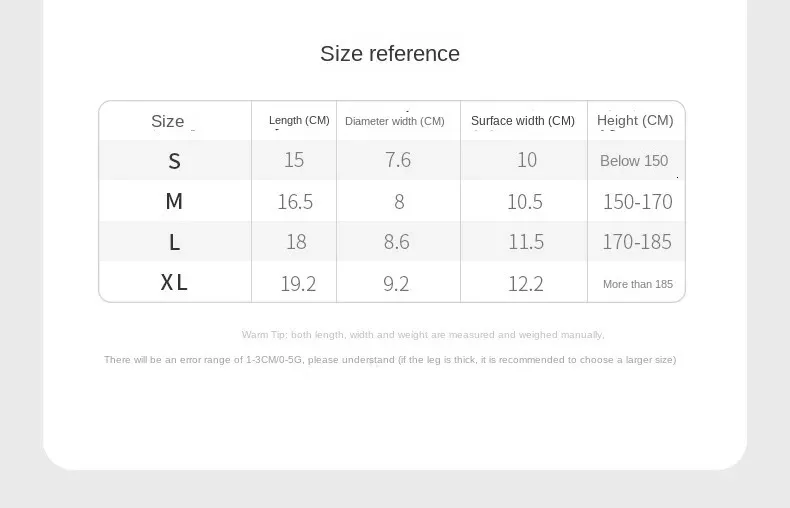790x508 pixels.
Task: Select the 7.6 diameter width cell
Action: click(398, 161)
